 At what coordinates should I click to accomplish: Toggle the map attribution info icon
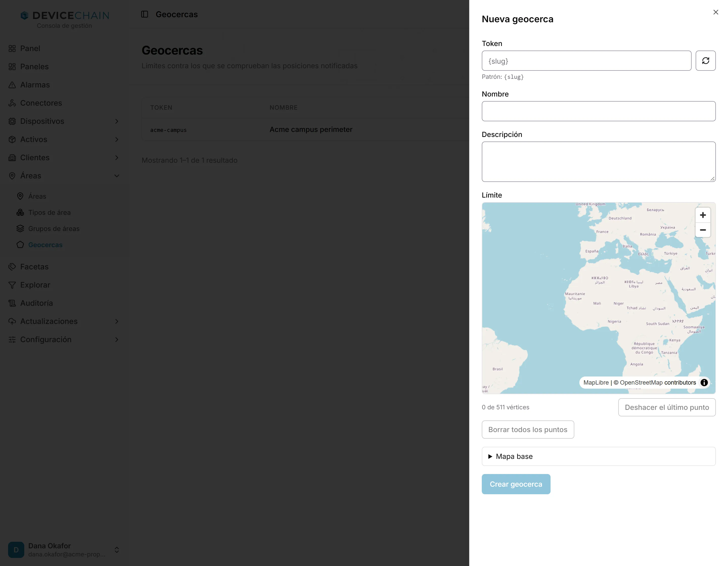click(x=704, y=383)
